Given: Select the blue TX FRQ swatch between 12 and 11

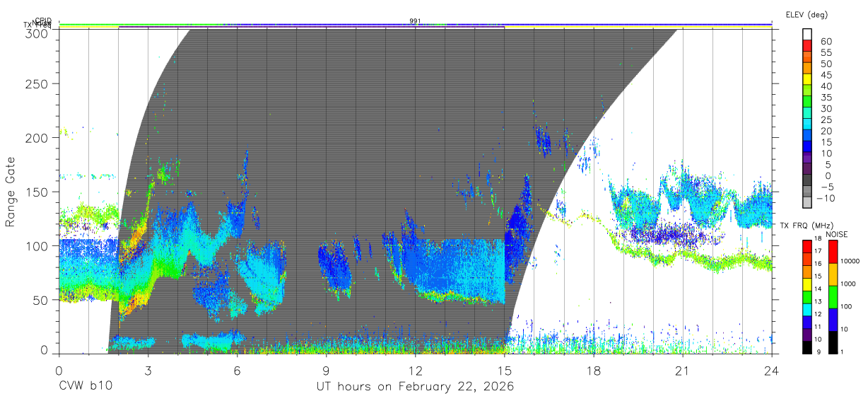Looking at the screenshot, I should [807, 322].
